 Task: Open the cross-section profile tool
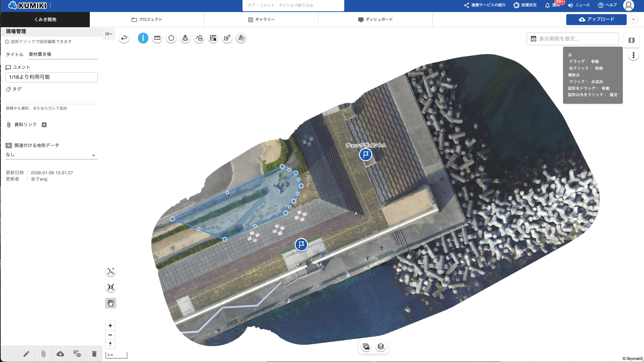(199, 38)
